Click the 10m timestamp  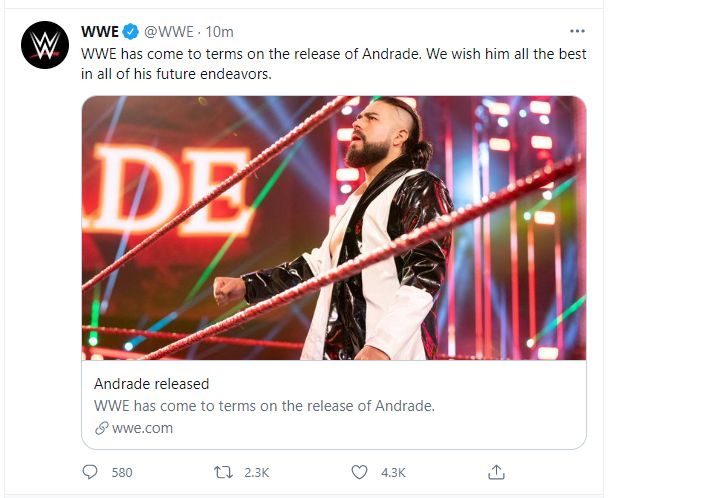(220, 30)
